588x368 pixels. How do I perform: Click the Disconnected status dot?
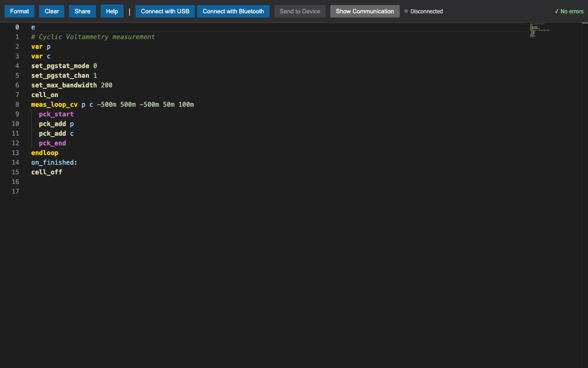[406, 11]
